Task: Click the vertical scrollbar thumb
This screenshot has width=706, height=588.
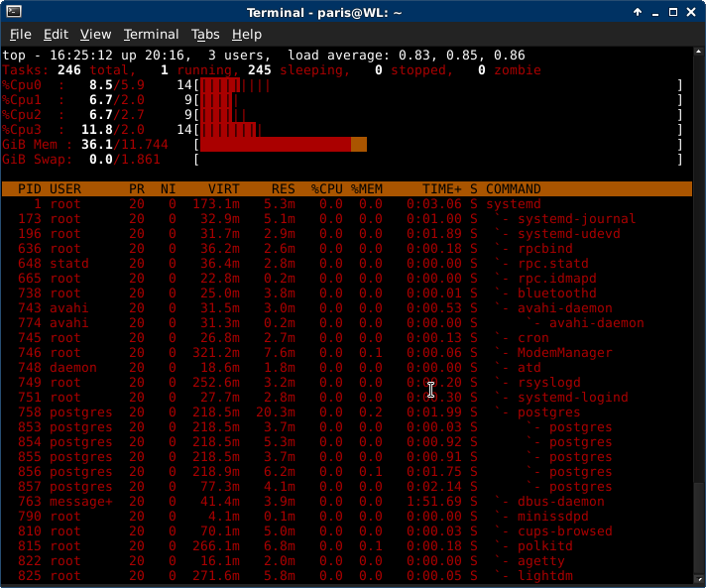Action: click(699, 528)
